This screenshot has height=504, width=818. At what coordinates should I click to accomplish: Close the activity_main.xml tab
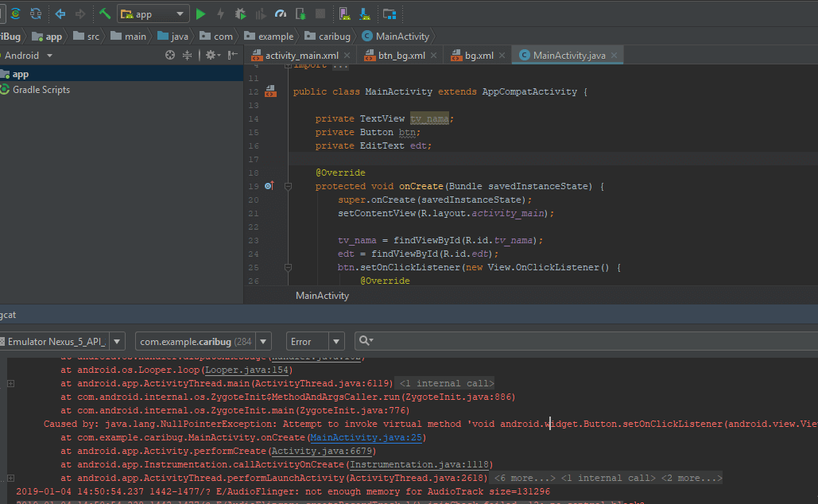pos(347,56)
